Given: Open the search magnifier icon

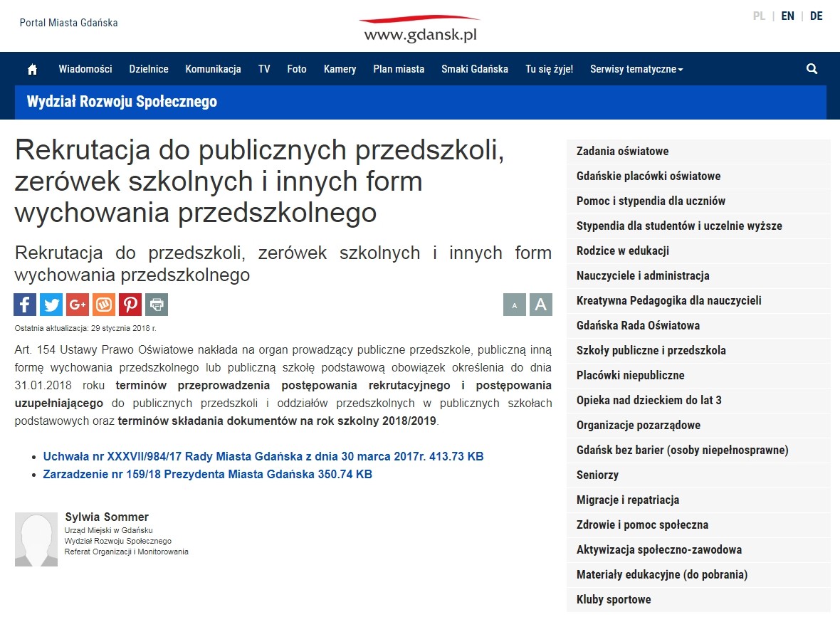Looking at the screenshot, I should pyautogui.click(x=812, y=68).
